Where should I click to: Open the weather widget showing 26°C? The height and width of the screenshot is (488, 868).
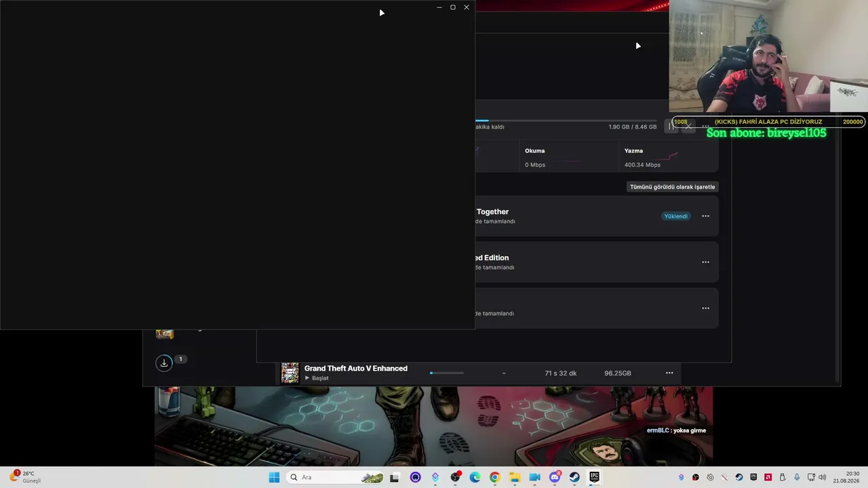pos(27,477)
